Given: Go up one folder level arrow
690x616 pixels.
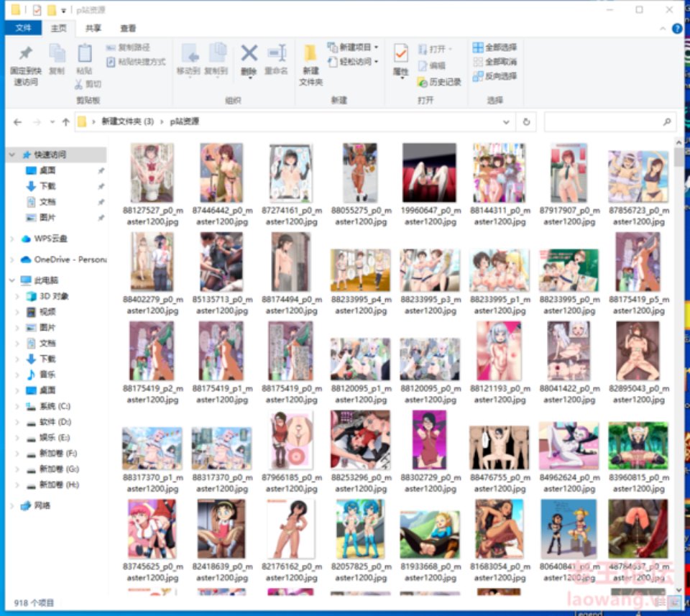Looking at the screenshot, I should coord(65,122).
